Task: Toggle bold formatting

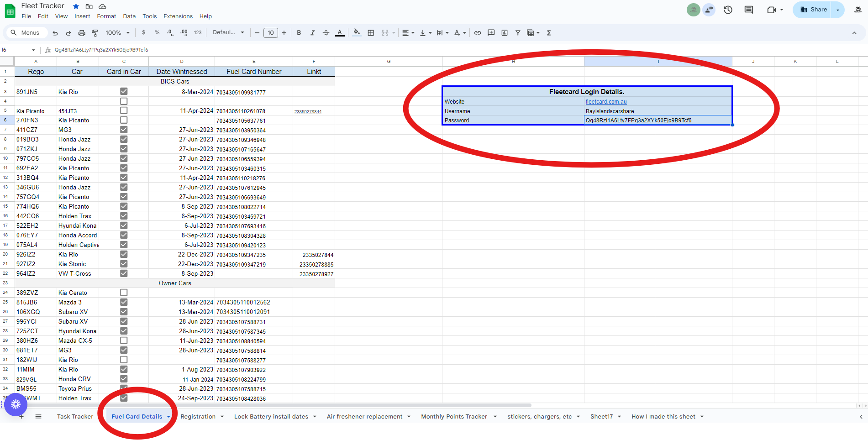Action: click(x=299, y=33)
